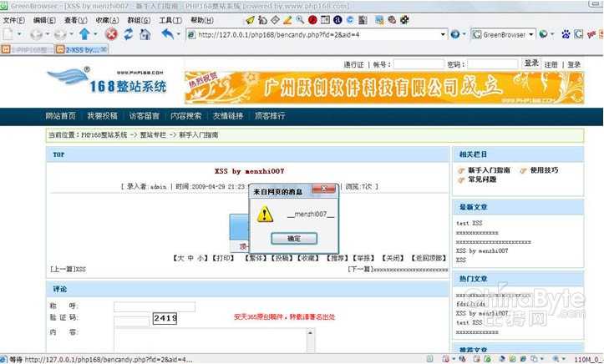
Task: Click the pencil highlight icon in menu row
Action: coord(287,20)
